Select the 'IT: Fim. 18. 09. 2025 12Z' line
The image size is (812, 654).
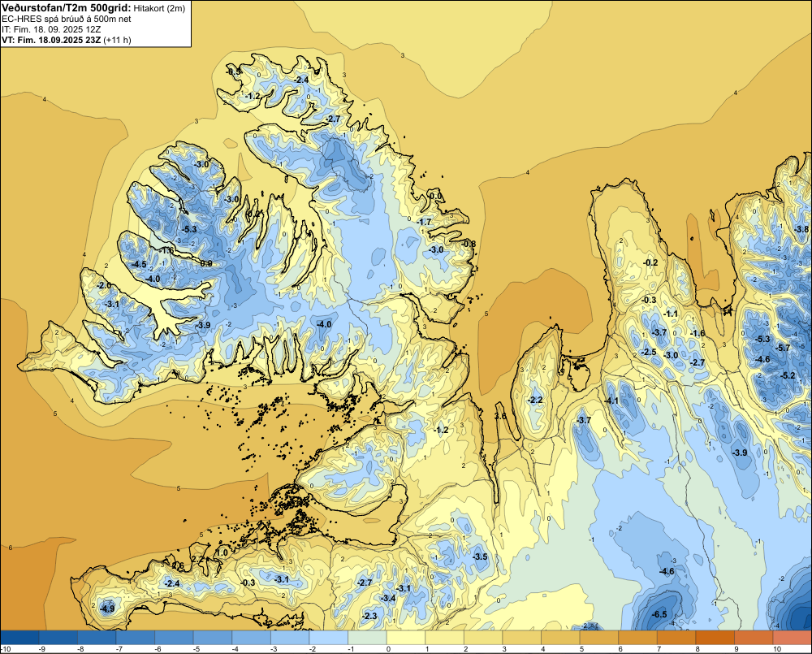tap(50, 29)
